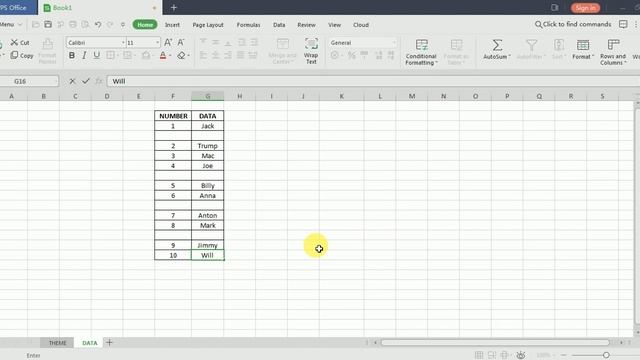
Task: Toggle Wrap Text
Action: [311, 51]
